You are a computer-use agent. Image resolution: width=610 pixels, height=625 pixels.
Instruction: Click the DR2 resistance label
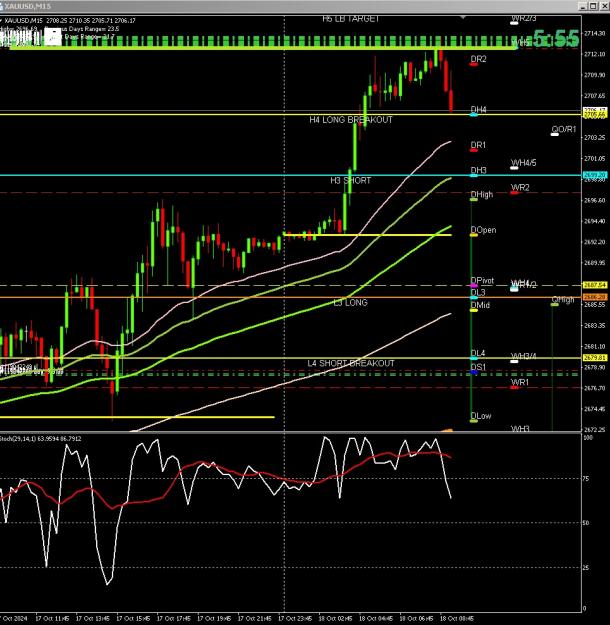[x=478, y=59]
